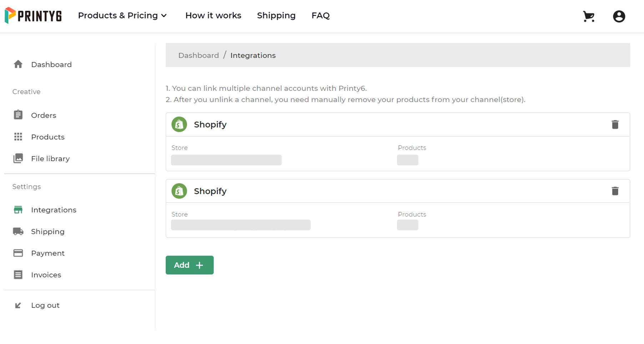Select the Shipping truck icon in sidebar
The image size is (644, 344).
tap(18, 232)
